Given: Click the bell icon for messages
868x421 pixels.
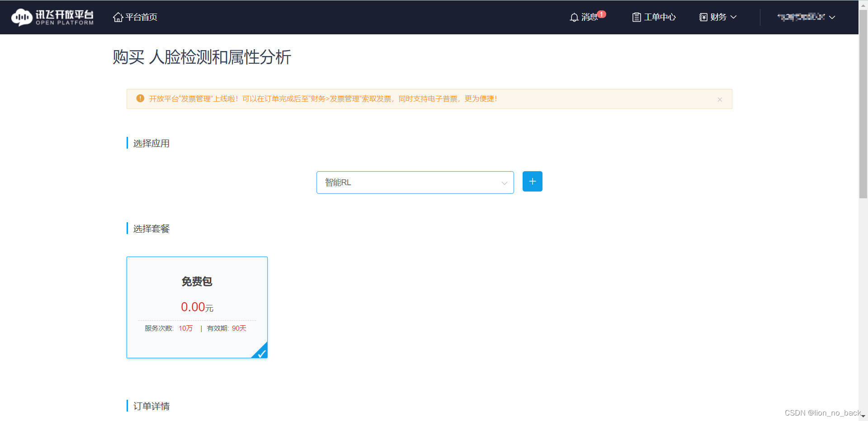Looking at the screenshot, I should 574,17.
